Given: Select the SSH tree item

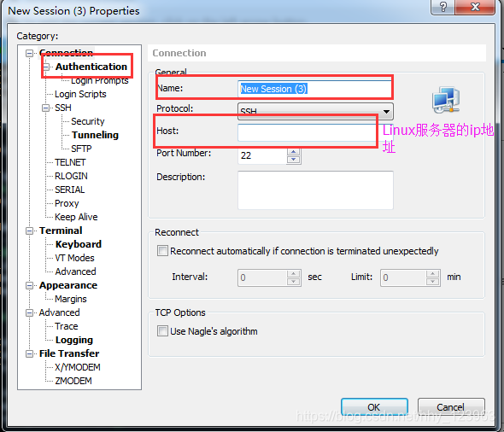Looking at the screenshot, I should tap(63, 108).
